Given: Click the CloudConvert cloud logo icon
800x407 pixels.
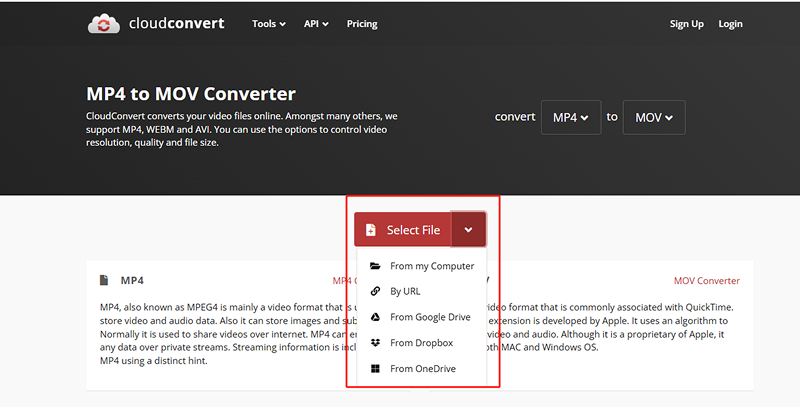Looking at the screenshot, I should [104, 23].
